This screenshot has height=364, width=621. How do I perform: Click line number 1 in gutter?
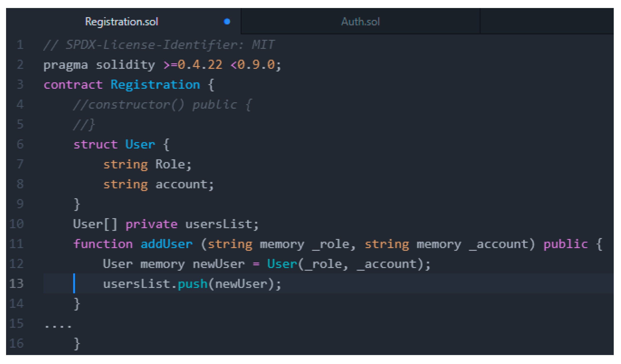[x=20, y=45]
